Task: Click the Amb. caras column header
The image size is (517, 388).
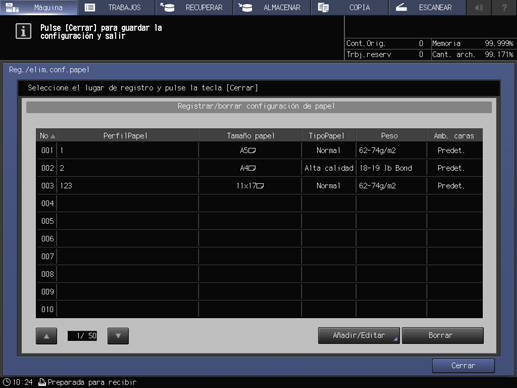Action: tap(455, 136)
